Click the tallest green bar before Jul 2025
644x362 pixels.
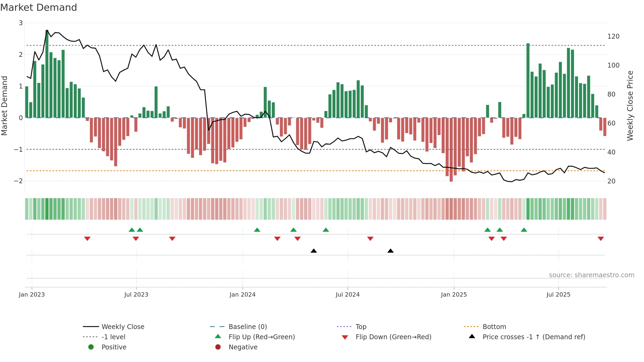[528, 80]
